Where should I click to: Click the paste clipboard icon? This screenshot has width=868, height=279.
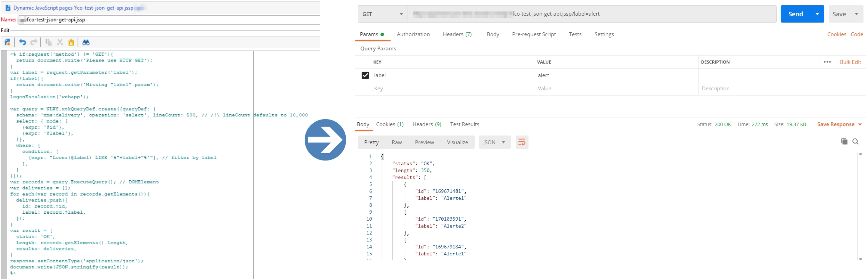71,42
